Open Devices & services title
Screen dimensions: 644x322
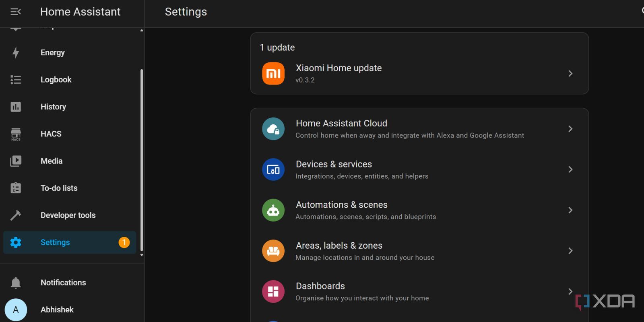pyautogui.click(x=334, y=164)
